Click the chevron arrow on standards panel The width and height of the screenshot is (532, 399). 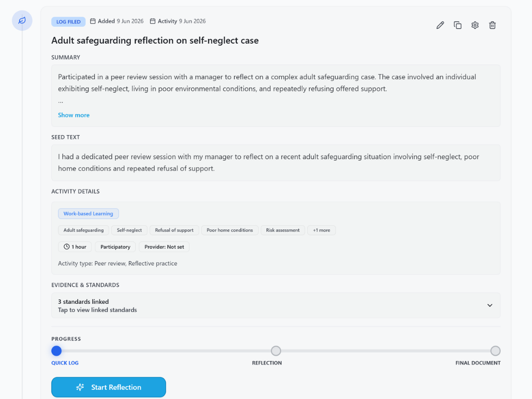[x=489, y=305]
